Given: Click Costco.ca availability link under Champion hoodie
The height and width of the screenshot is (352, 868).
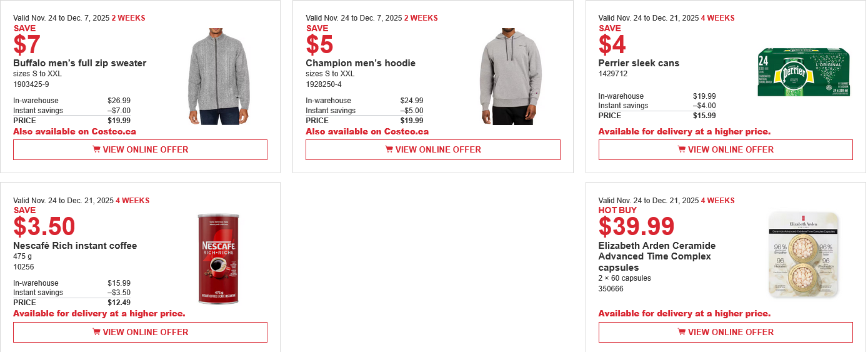Looking at the screenshot, I should (x=367, y=131).
